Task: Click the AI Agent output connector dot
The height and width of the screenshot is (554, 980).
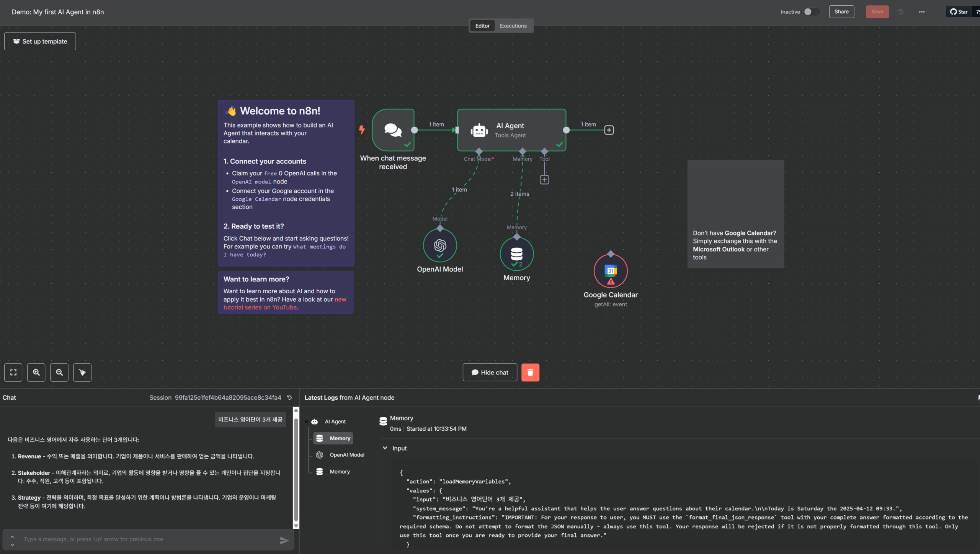Action: [566, 130]
